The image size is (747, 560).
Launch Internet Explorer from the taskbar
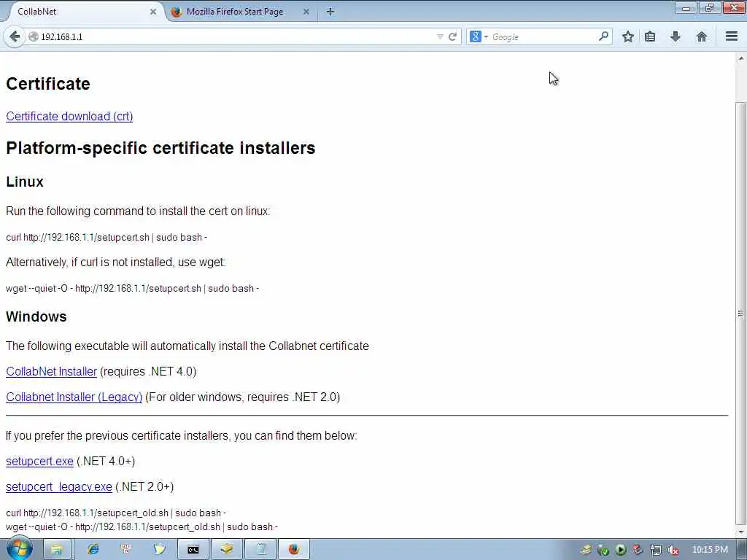click(93, 550)
